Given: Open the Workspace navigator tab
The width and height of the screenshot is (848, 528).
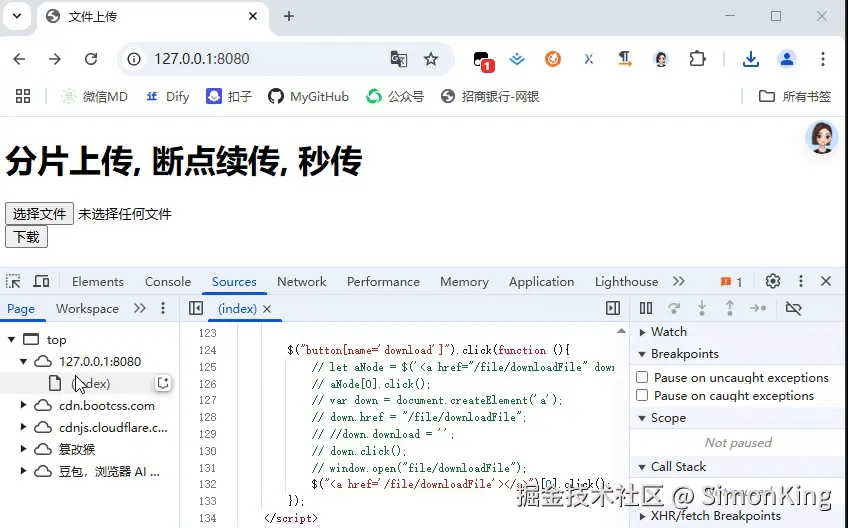Looking at the screenshot, I should (x=87, y=309).
